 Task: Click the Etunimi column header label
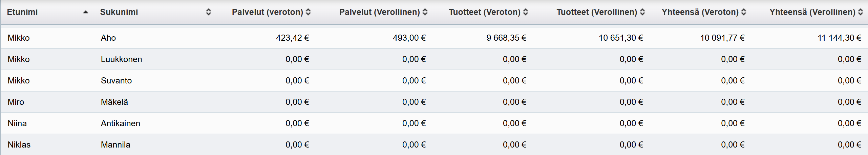coord(22,12)
